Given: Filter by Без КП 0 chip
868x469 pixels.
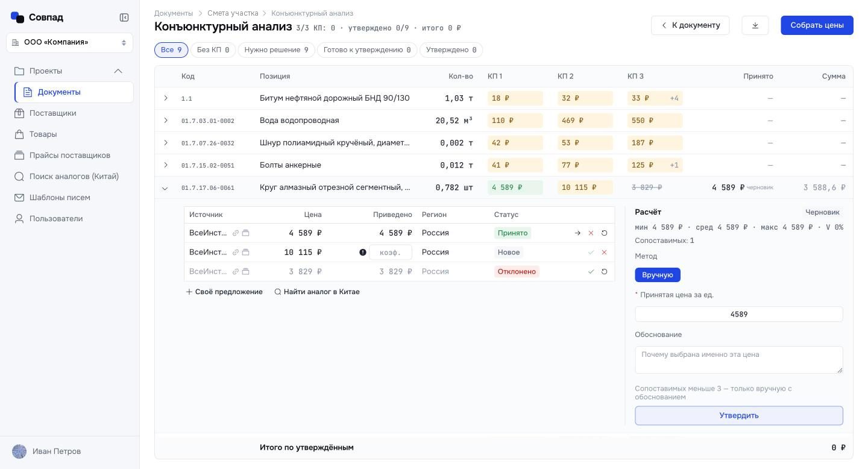Looking at the screenshot, I should point(213,50).
